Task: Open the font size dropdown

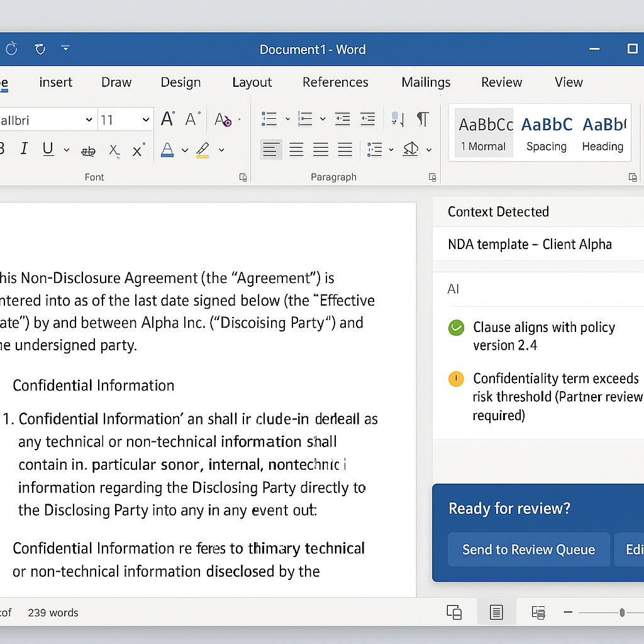Action: (x=146, y=119)
